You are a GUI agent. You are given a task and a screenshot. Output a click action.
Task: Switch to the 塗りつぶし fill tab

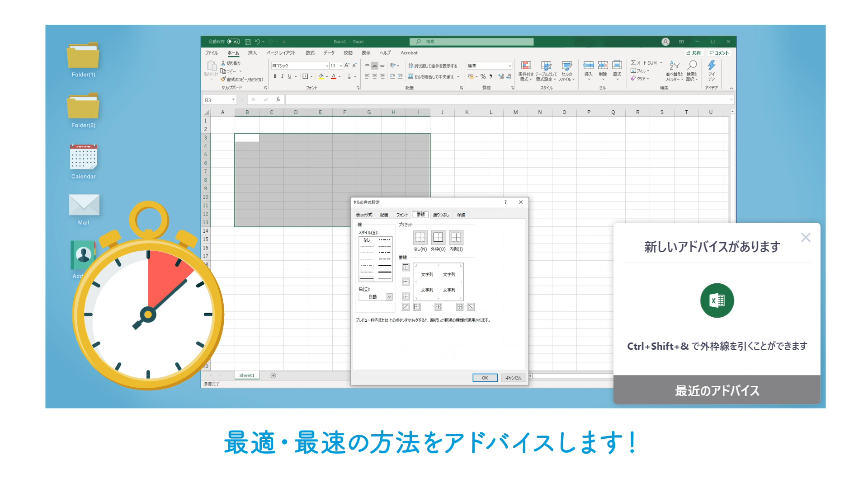point(441,215)
